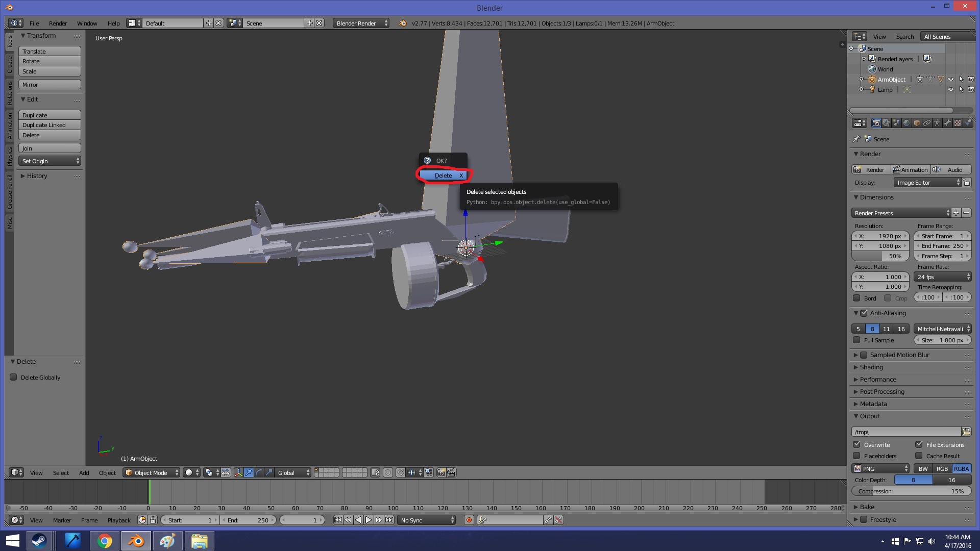Click the Blender icon in taskbar
980x551 pixels.
[136, 541]
